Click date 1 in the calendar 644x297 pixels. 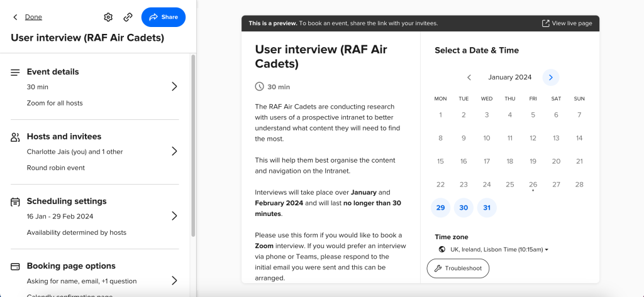tap(440, 115)
